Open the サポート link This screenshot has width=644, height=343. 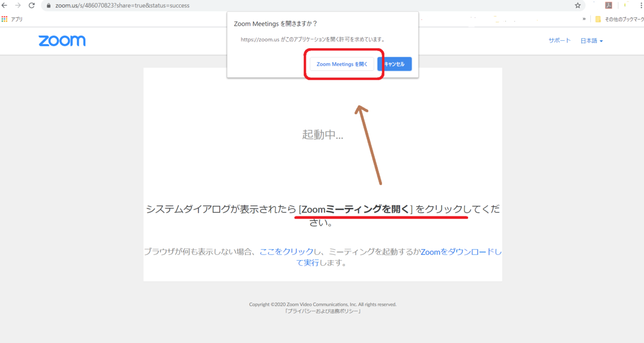[x=560, y=41]
